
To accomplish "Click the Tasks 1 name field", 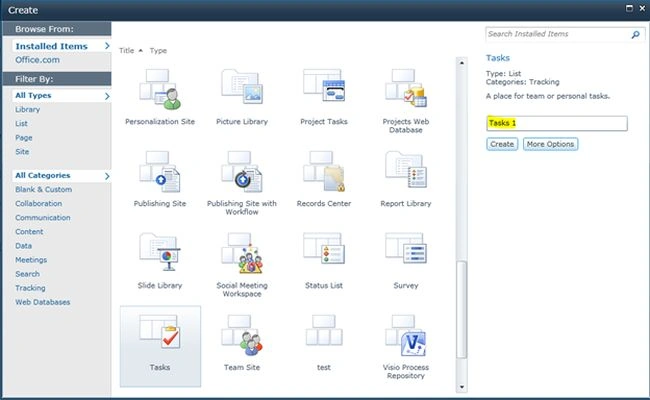I will coord(557,123).
